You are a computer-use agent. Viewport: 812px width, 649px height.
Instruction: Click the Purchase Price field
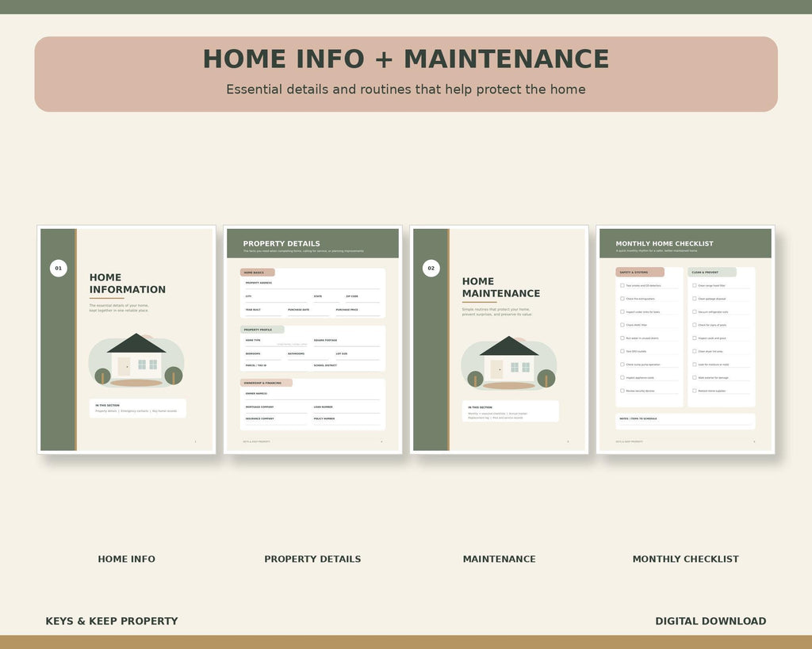point(358,311)
